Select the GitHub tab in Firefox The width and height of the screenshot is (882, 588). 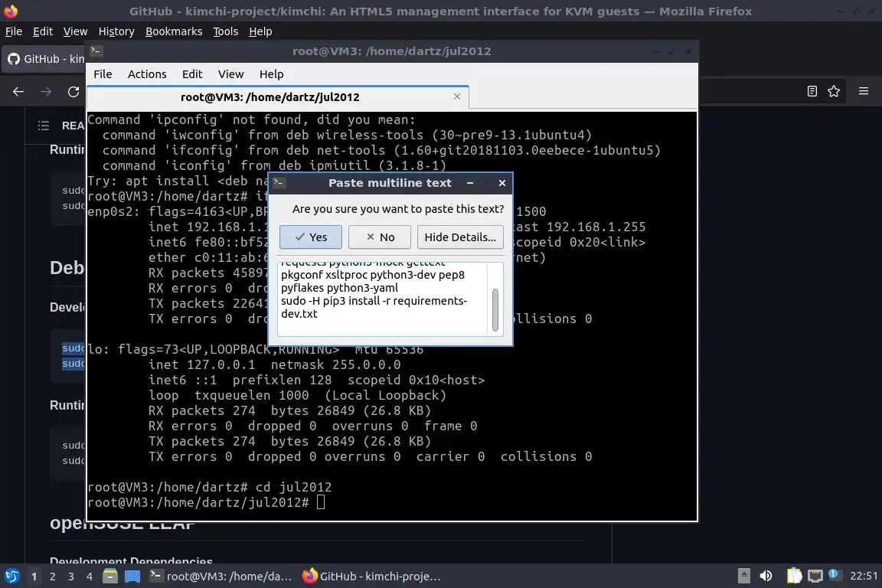tap(44, 58)
